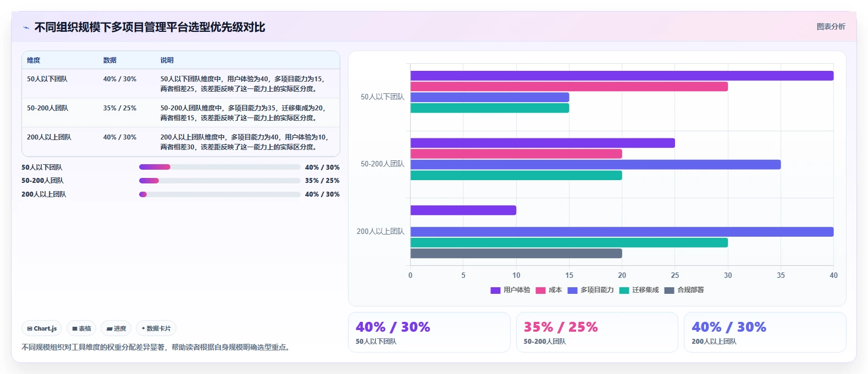Click the blue 多项目能力 bar for 50-200人团队
The width and height of the screenshot is (868, 374).
pos(595,165)
